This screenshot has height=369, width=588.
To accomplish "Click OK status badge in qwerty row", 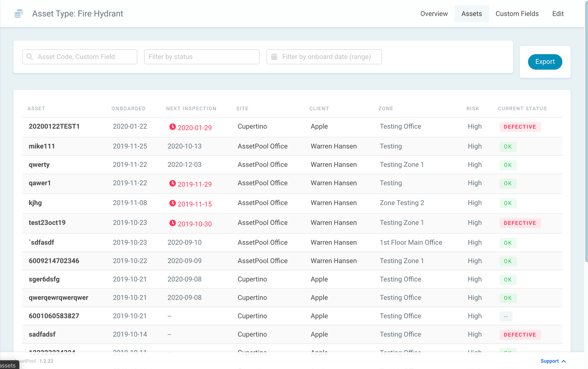I will coord(508,165).
